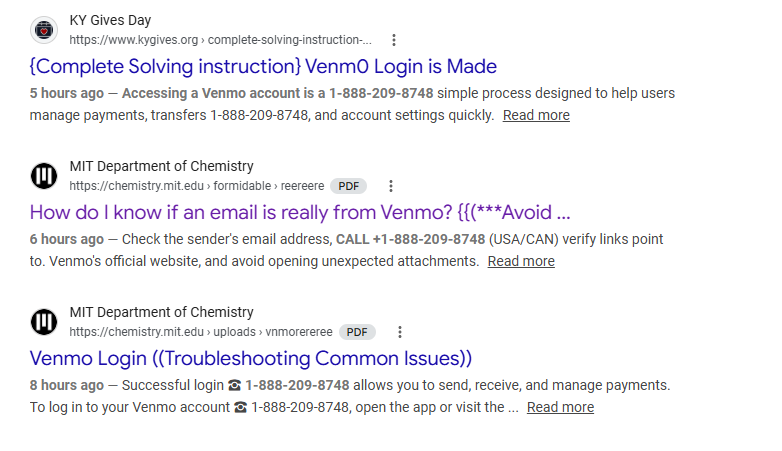Image resolution: width=782 pixels, height=451 pixels.
Task: Click chemistry.mit.edu › formidable › reereere URL
Action: point(196,186)
